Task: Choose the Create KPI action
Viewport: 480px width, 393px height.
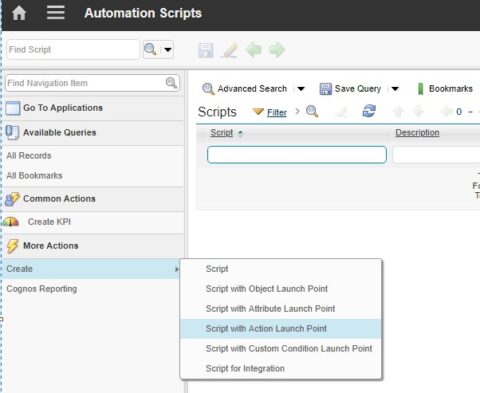Action: (49, 222)
